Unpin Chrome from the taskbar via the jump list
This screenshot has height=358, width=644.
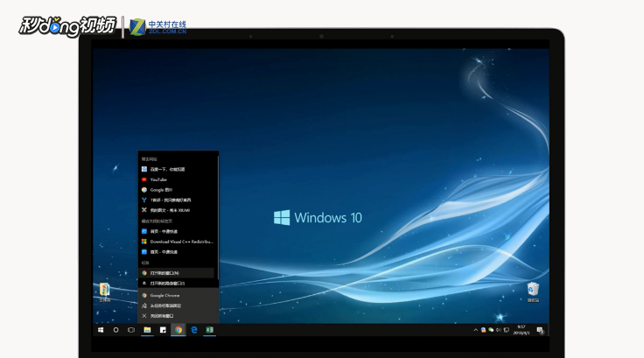tap(178, 305)
